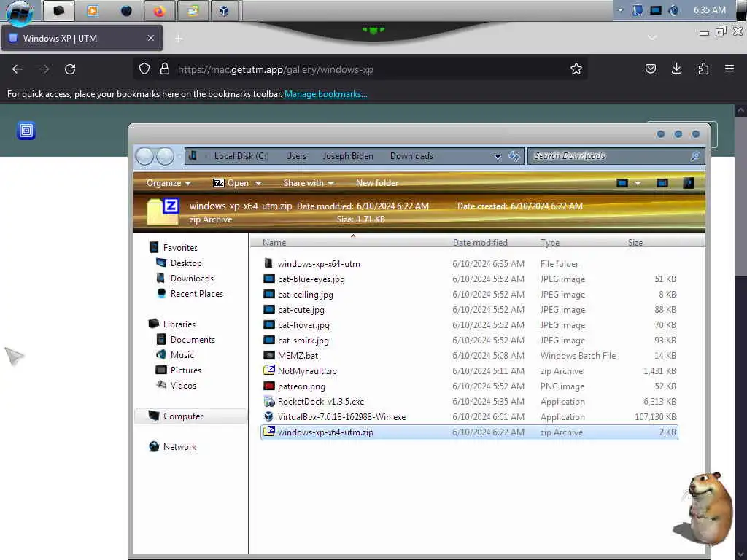Click Open with 7-Zip button

[x=231, y=183]
